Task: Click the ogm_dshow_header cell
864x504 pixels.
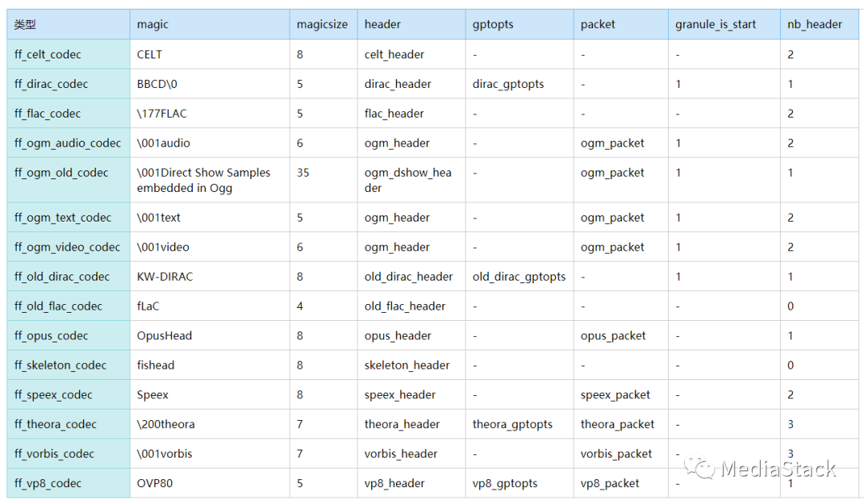Action: tap(407, 180)
